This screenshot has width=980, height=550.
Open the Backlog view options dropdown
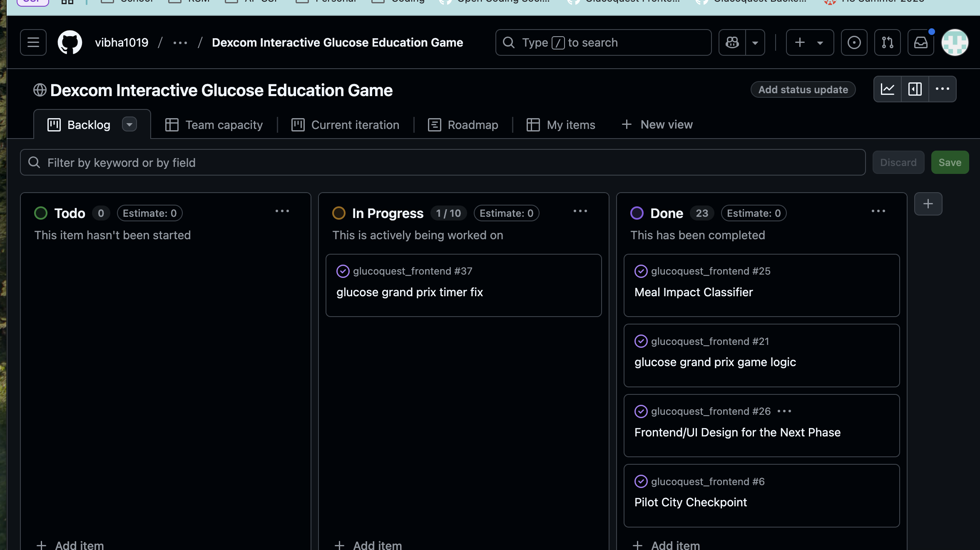(x=129, y=124)
